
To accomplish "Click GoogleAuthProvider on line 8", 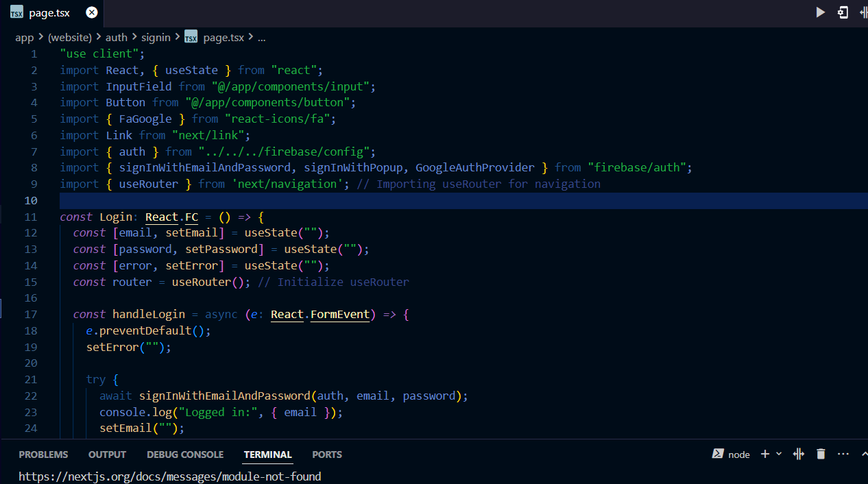I will [475, 167].
